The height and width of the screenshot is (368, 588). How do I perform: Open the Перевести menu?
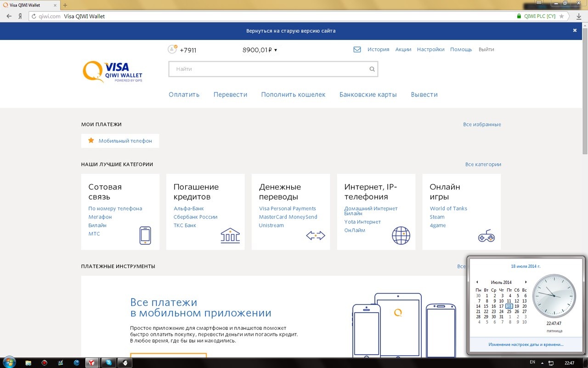[230, 94]
